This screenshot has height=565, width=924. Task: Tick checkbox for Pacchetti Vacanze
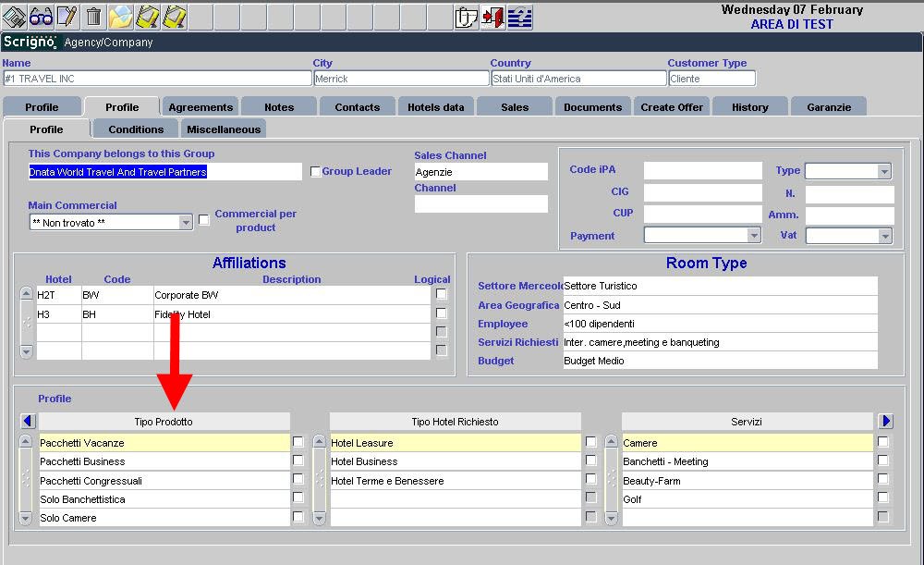(298, 442)
